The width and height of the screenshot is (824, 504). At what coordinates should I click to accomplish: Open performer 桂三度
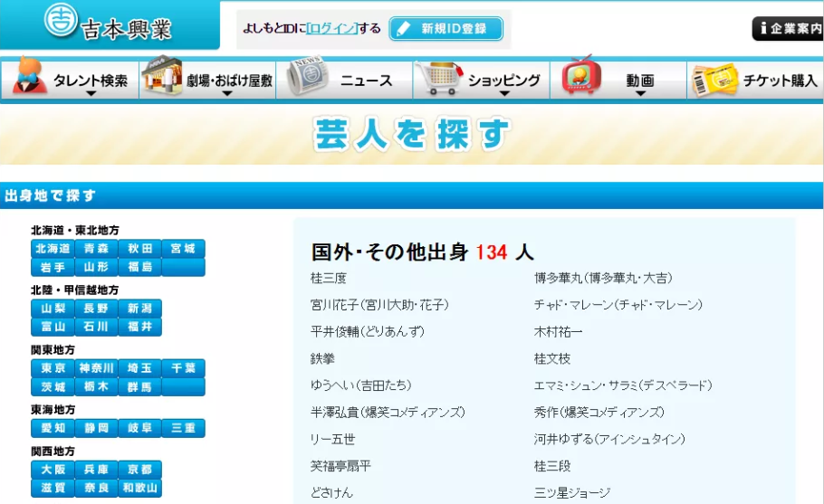pos(329,279)
